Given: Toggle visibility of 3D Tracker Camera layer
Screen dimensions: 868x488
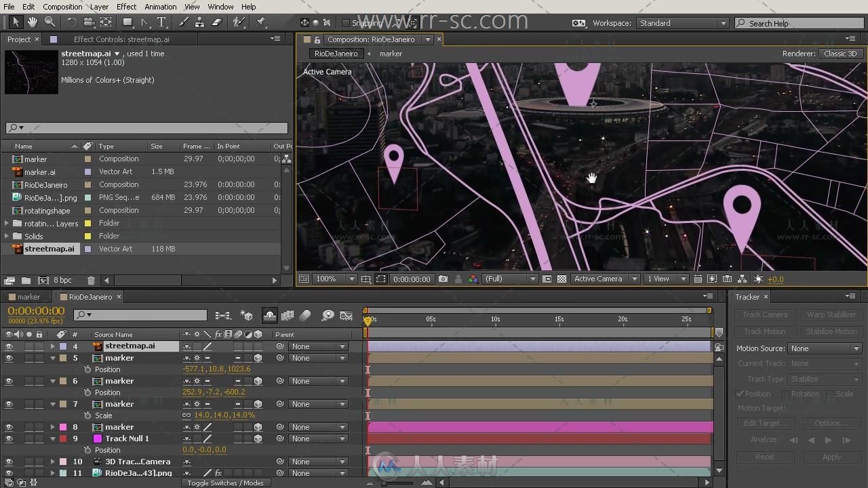Looking at the screenshot, I should tap(9, 462).
